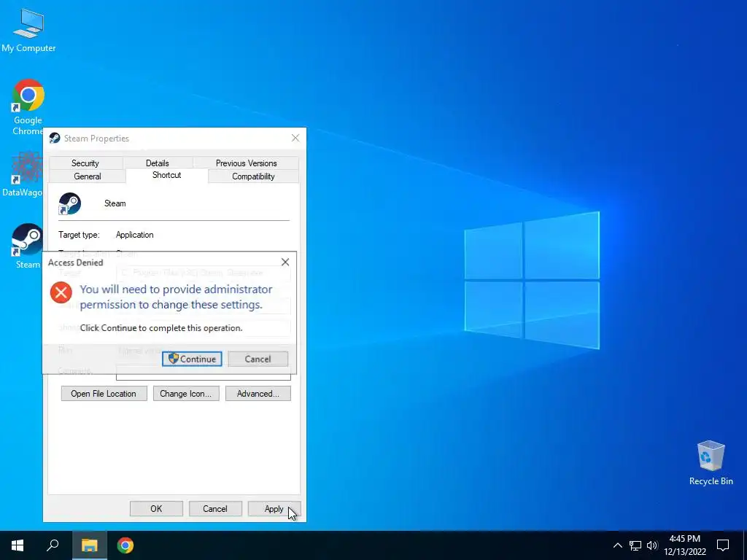The height and width of the screenshot is (560, 747).
Task: Select the Shortcut tab
Action: pos(167,175)
